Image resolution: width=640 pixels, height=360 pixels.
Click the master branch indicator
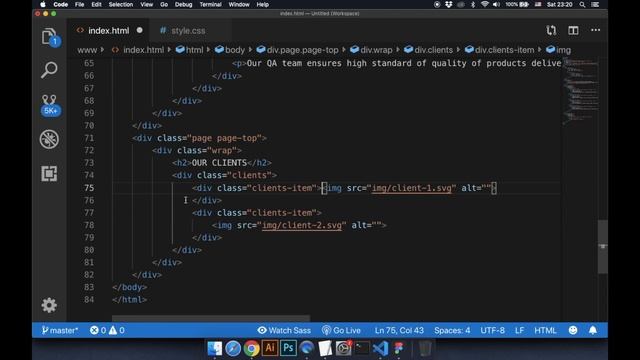point(60,330)
